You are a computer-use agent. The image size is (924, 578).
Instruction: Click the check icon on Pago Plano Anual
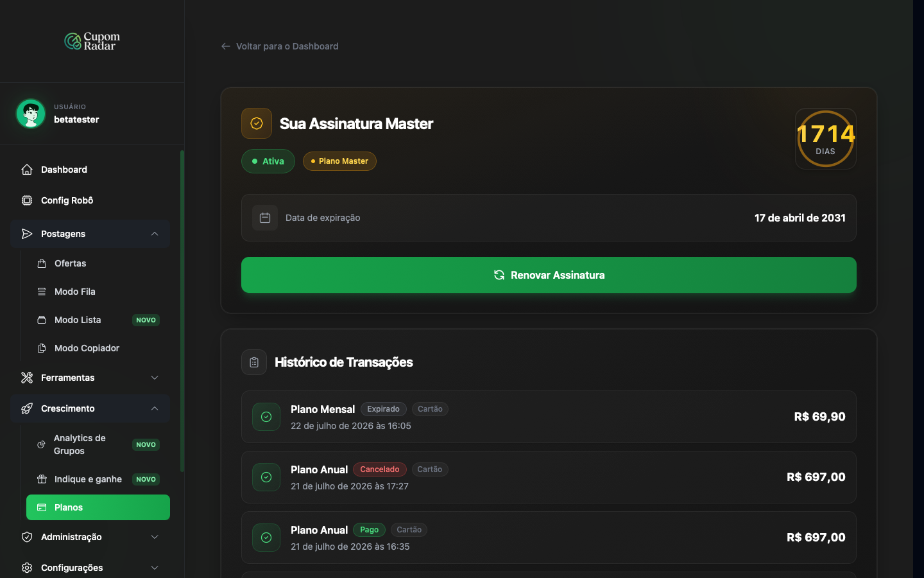pyautogui.click(x=266, y=538)
